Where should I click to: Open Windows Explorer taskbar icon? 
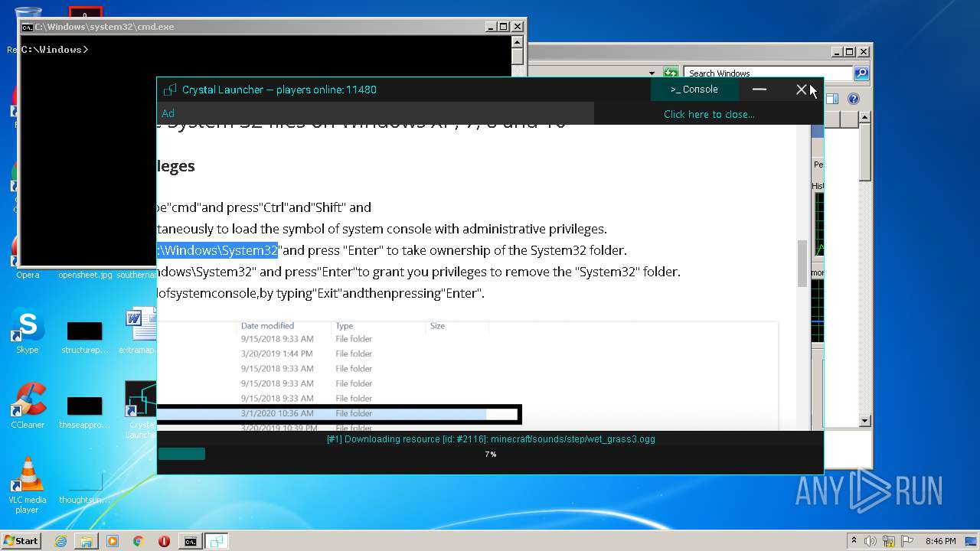pyautogui.click(x=87, y=541)
